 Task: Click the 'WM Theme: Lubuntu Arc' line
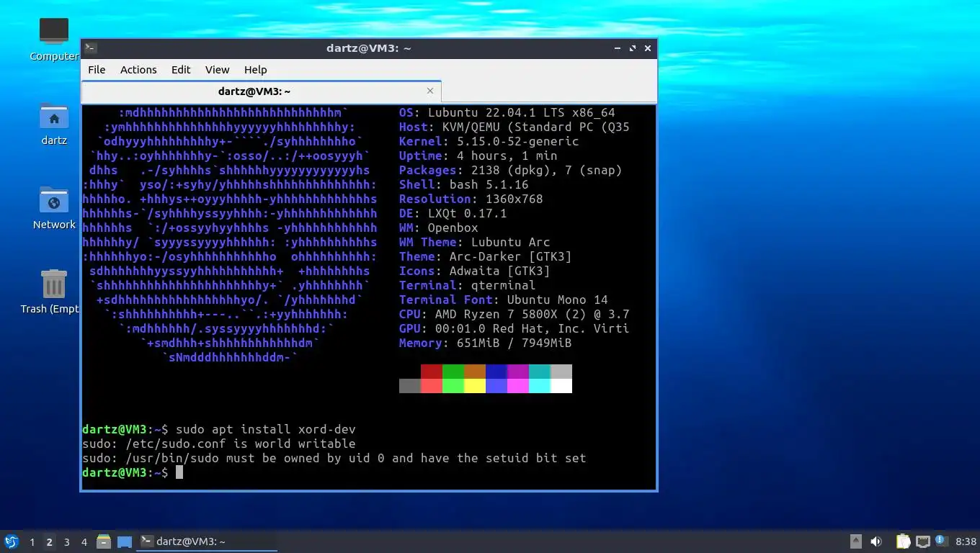click(475, 242)
